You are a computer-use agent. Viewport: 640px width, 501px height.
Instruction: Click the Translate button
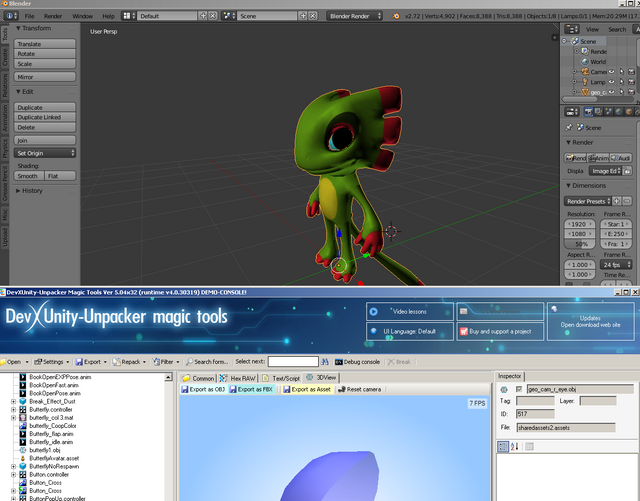pyautogui.click(x=45, y=44)
